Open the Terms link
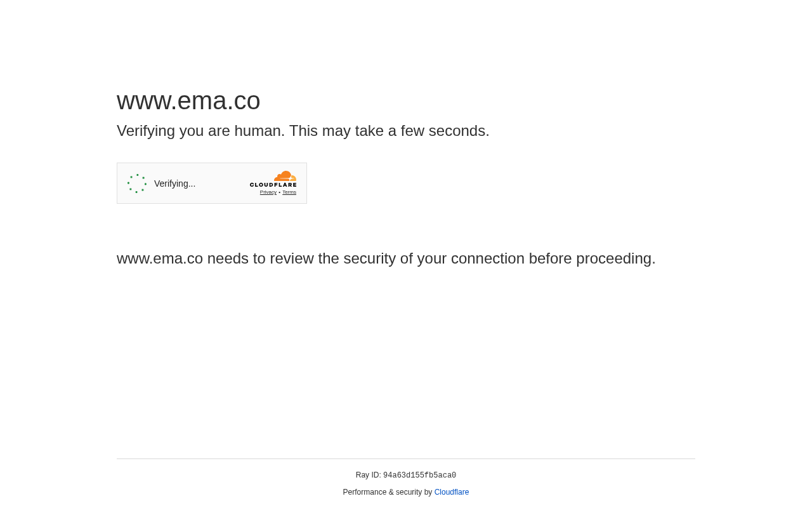Viewport: 812px width, 508px height. click(x=289, y=191)
